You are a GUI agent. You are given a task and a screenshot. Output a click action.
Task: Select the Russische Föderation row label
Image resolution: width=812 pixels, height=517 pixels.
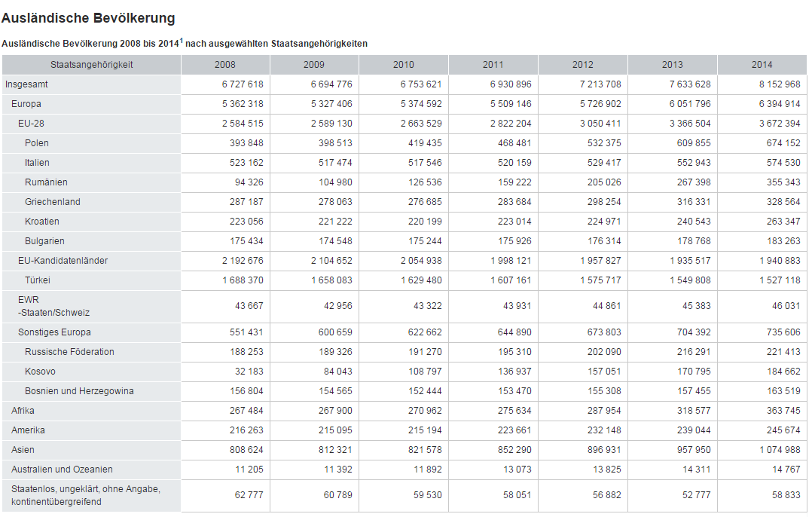coord(69,352)
